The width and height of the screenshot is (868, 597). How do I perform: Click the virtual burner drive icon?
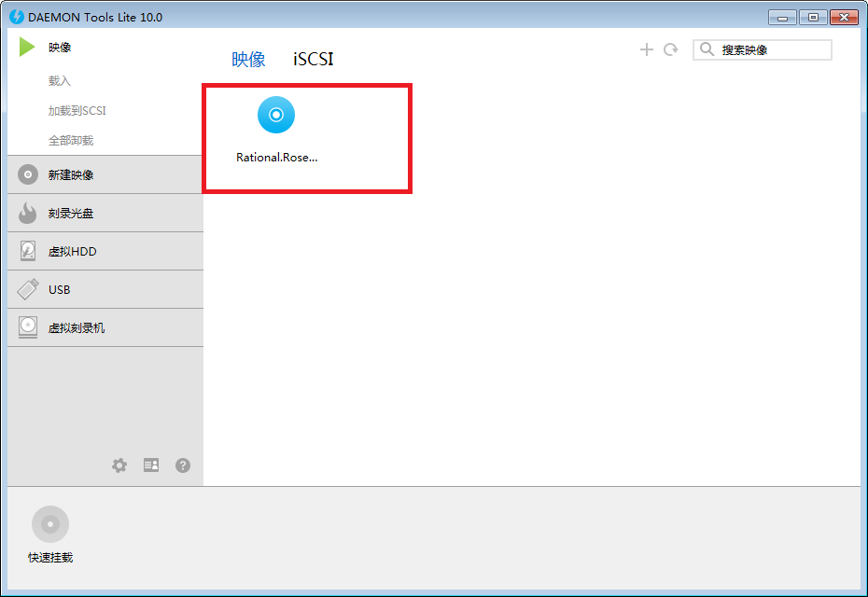[28, 327]
